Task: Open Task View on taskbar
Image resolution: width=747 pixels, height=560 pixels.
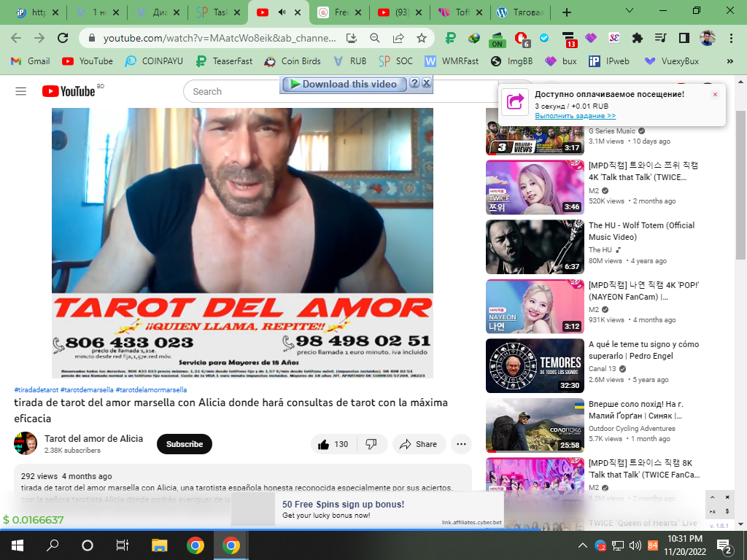Action: (x=123, y=545)
